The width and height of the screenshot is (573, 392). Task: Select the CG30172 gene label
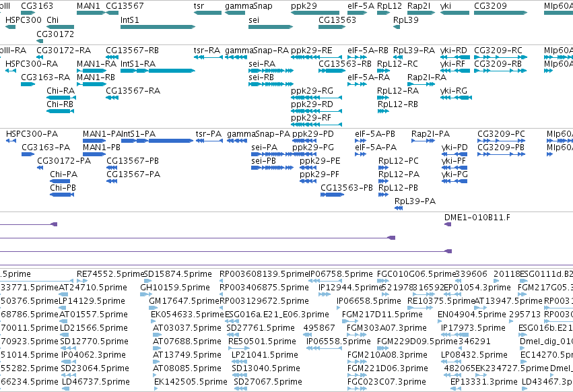coord(55,34)
